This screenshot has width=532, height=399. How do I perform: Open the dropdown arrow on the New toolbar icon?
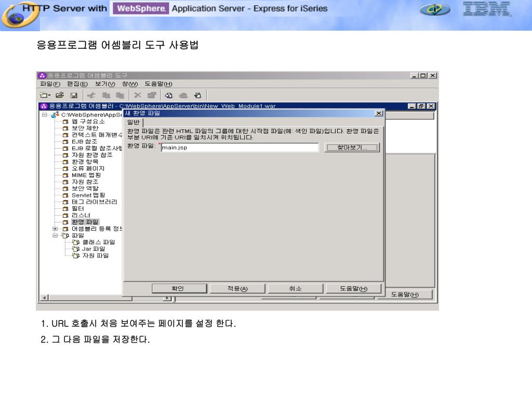(49, 96)
